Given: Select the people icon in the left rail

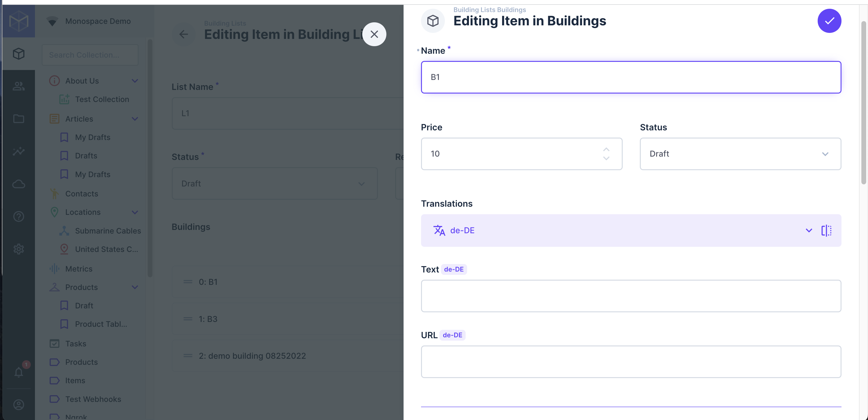Looking at the screenshot, I should tap(18, 86).
